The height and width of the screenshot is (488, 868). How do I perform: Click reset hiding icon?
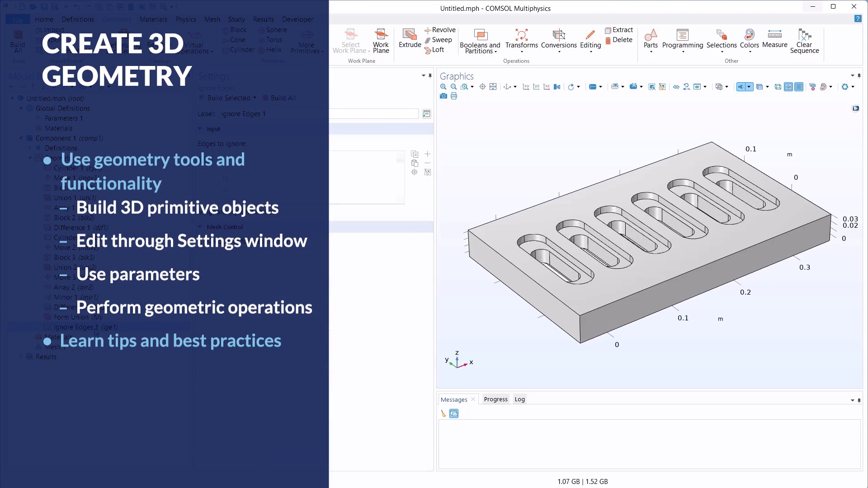[x=686, y=87]
